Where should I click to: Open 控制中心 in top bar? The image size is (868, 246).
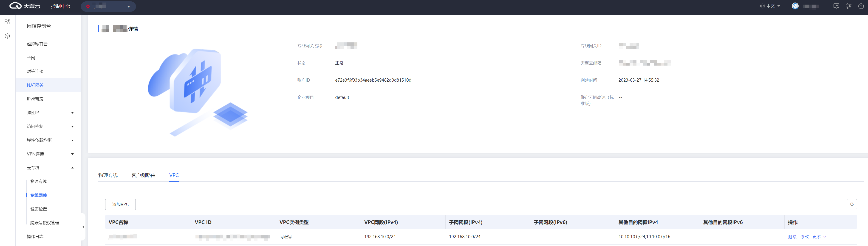pos(61,6)
